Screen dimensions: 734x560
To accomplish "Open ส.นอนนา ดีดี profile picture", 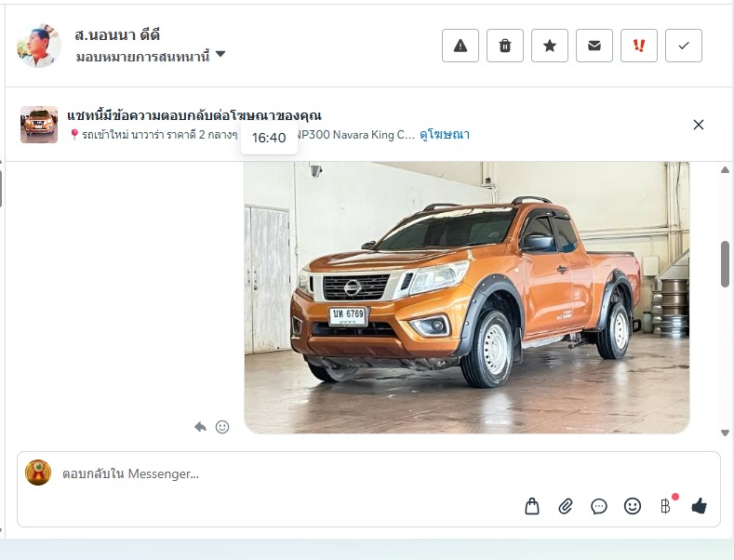I will 39,46.
